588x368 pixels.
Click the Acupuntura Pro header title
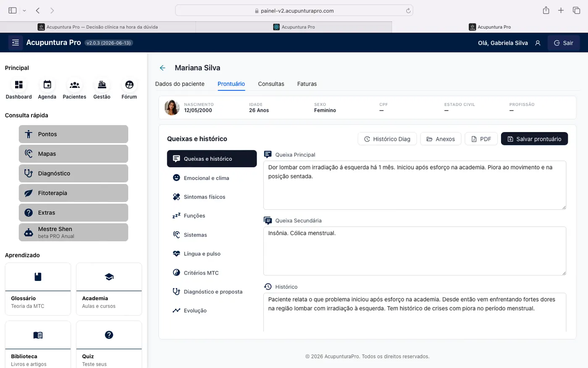click(x=53, y=42)
